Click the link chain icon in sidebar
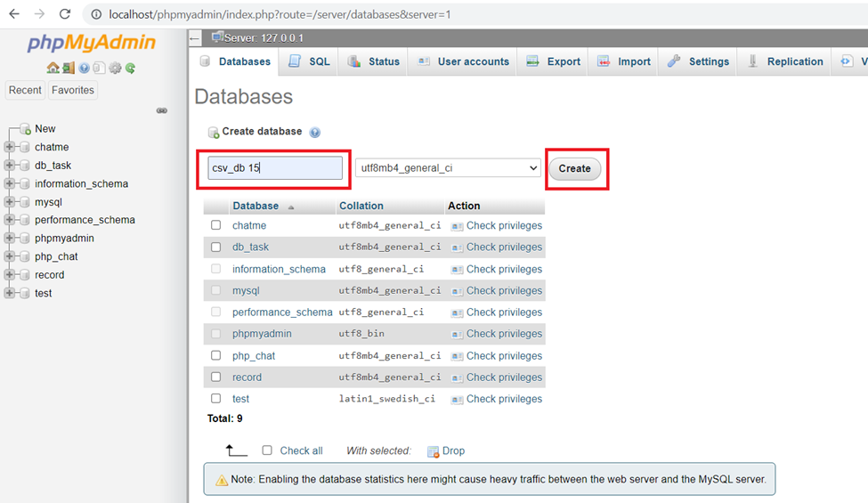The height and width of the screenshot is (503, 868). tap(162, 110)
